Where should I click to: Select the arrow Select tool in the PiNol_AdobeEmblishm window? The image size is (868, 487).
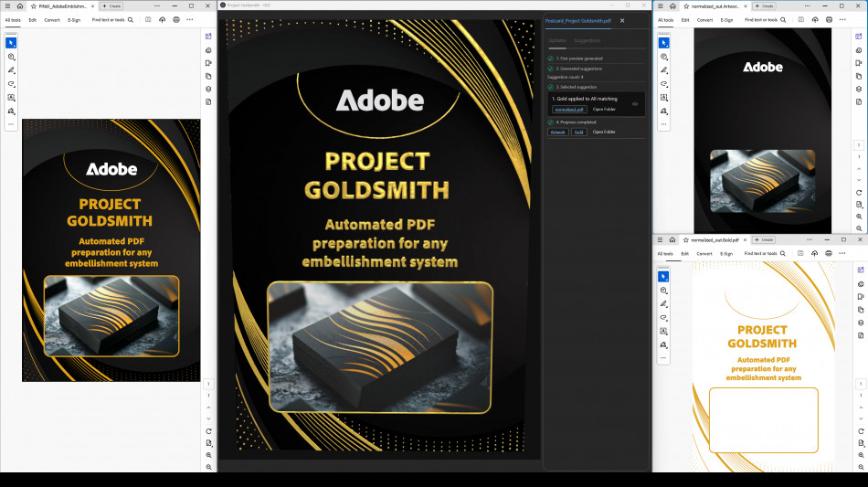point(11,43)
